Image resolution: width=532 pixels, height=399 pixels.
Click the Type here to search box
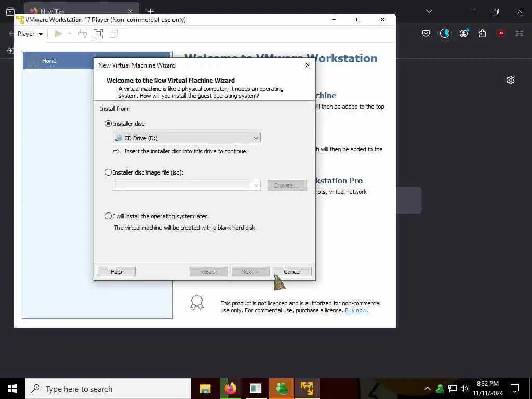click(108, 389)
